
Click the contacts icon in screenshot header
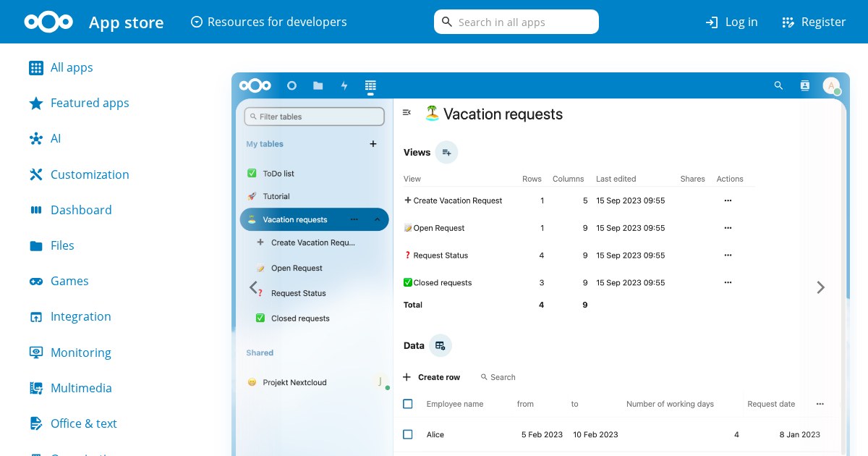(804, 85)
